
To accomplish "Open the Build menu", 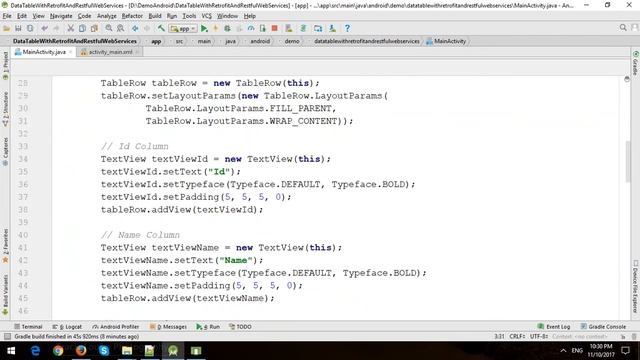I will 155,16.
